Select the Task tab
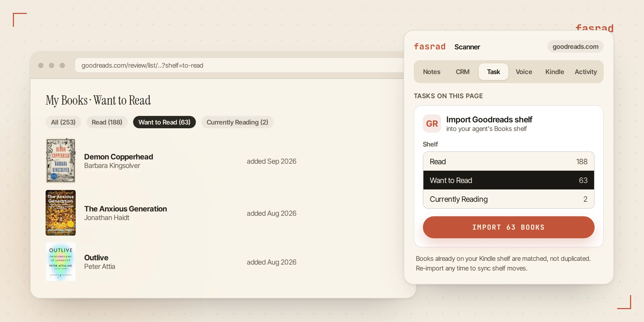Viewport: 644px width, 322px height. (x=493, y=72)
